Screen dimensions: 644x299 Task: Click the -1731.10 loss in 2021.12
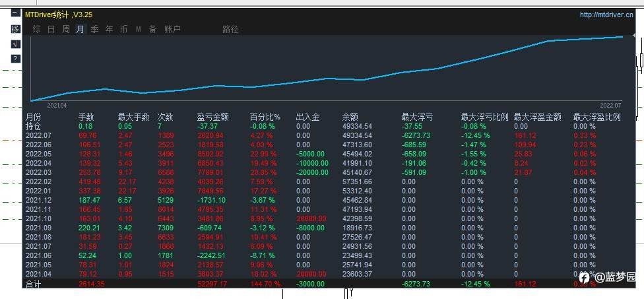point(212,200)
